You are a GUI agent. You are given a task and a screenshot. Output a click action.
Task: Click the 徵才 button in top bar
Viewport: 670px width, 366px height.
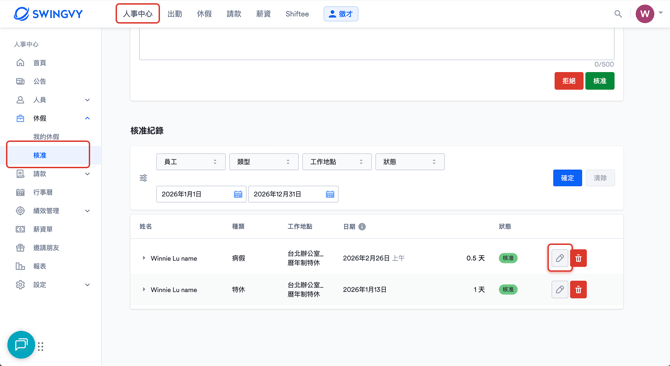coord(341,14)
